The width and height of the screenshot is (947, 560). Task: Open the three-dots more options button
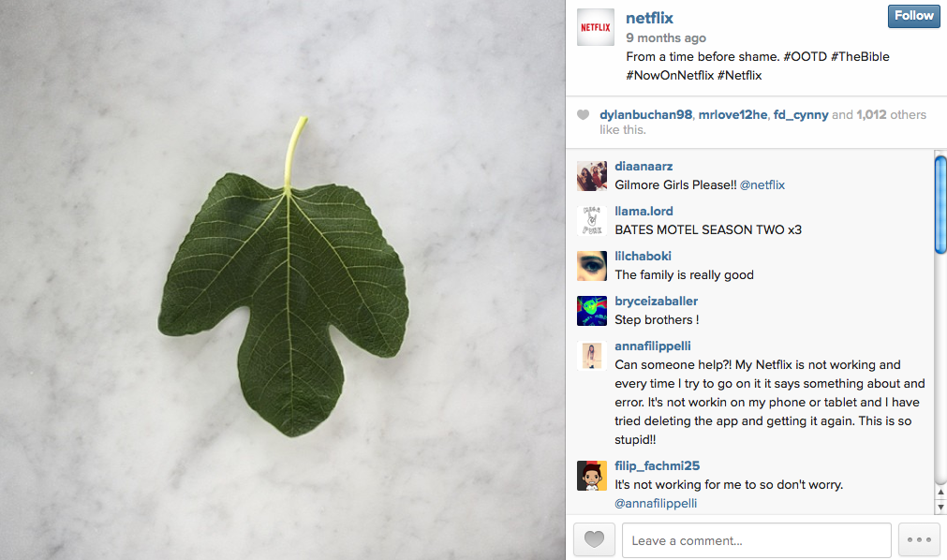tap(919, 539)
